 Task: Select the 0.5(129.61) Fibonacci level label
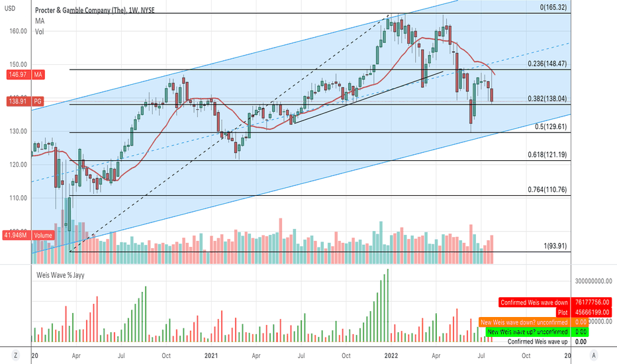click(x=551, y=126)
